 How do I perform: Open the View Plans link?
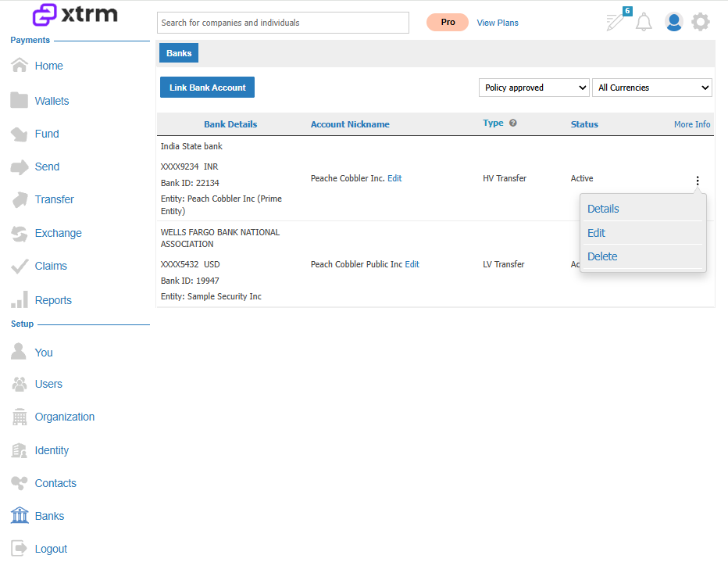498,23
